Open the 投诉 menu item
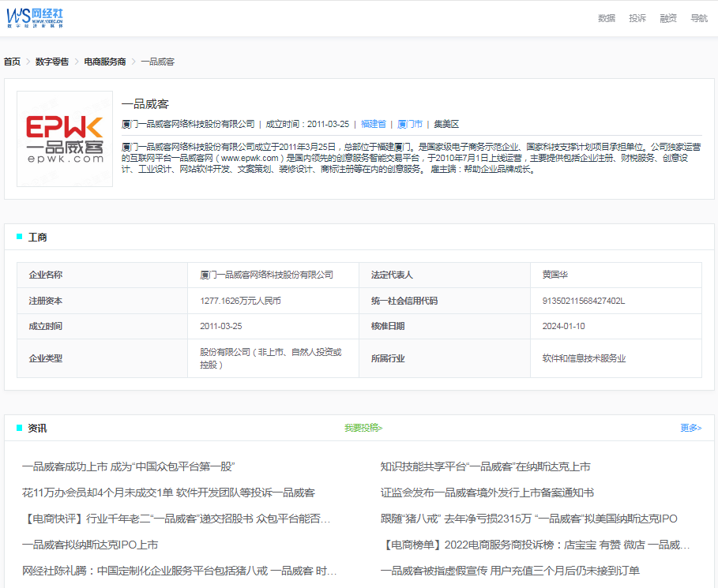This screenshot has width=718, height=588. [x=637, y=18]
